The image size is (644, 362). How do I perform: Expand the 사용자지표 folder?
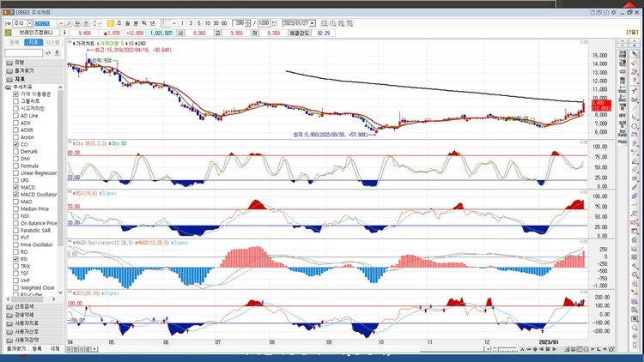click(34, 323)
